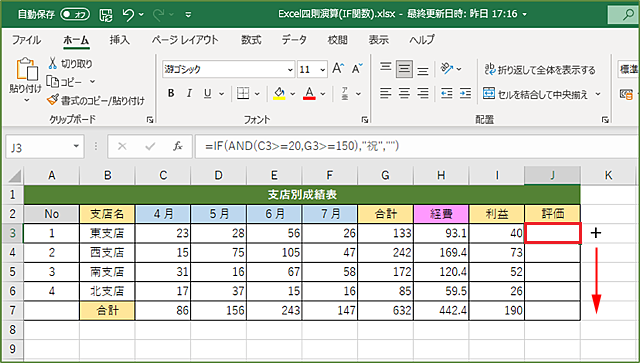Image resolution: width=640 pixels, height=363 pixels.
Task: Click Select All corner triangle
Action: [15, 176]
